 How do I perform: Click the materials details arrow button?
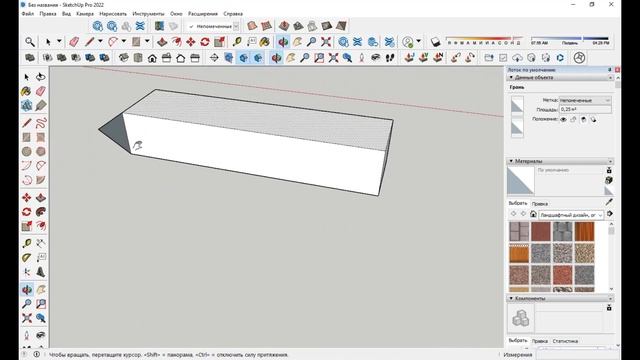[609, 214]
